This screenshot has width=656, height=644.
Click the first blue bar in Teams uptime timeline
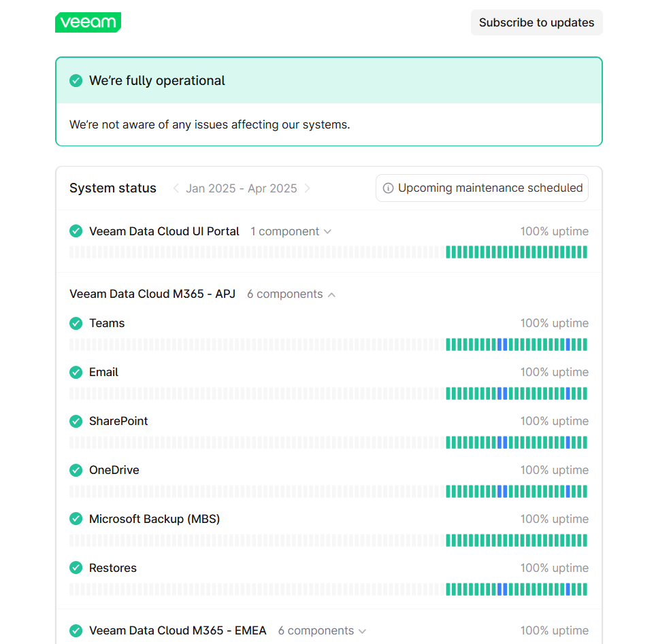499,344
